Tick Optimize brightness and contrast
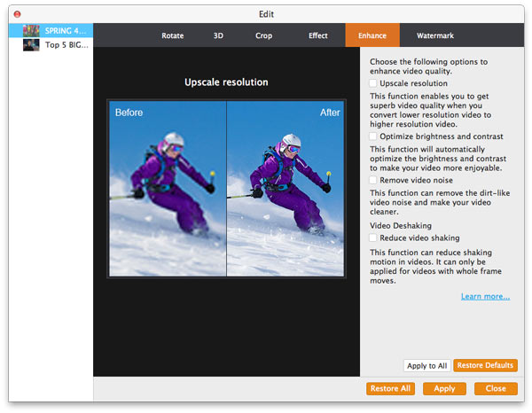 [x=373, y=136]
